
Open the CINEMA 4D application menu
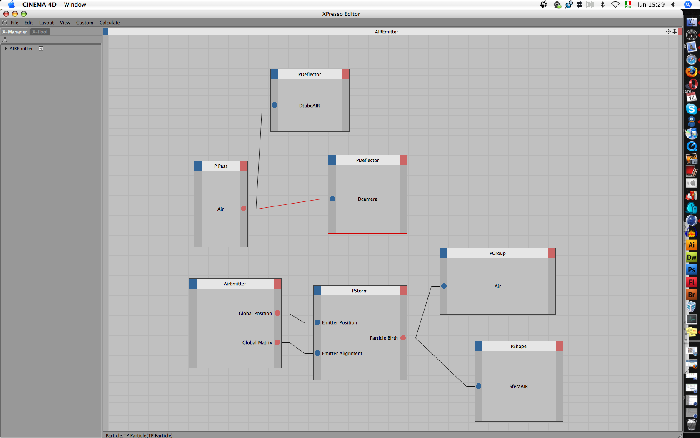[39, 4]
